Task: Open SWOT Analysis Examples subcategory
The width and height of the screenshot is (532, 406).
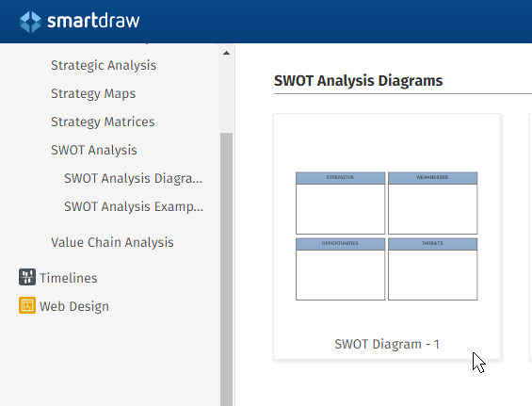Action: 134,206
